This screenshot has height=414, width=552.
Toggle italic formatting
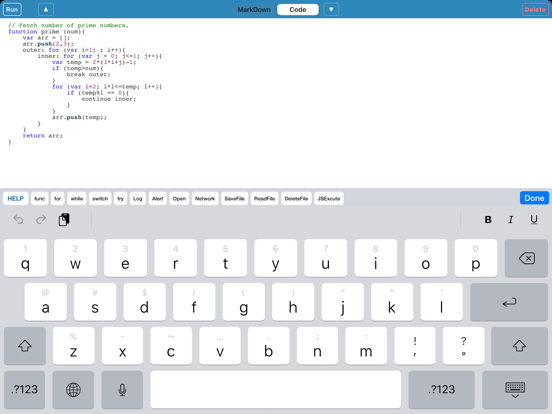(511, 220)
